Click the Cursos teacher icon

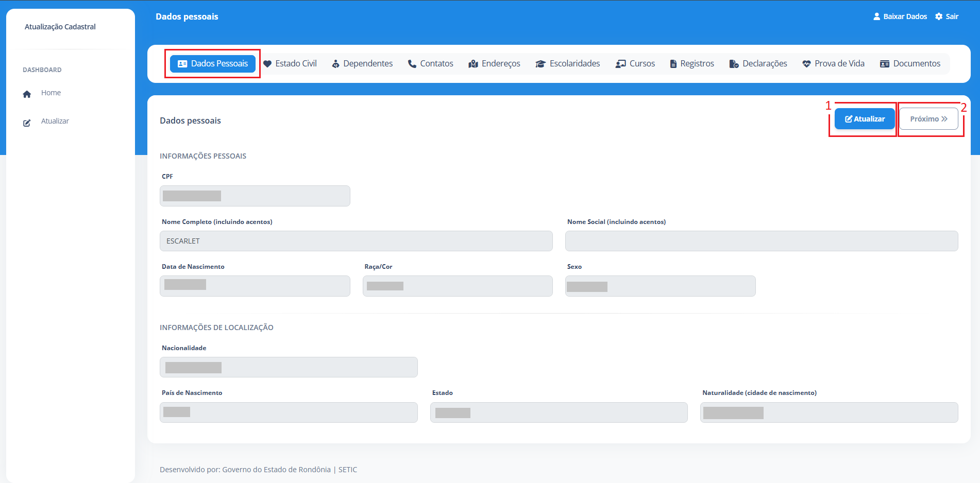point(620,64)
